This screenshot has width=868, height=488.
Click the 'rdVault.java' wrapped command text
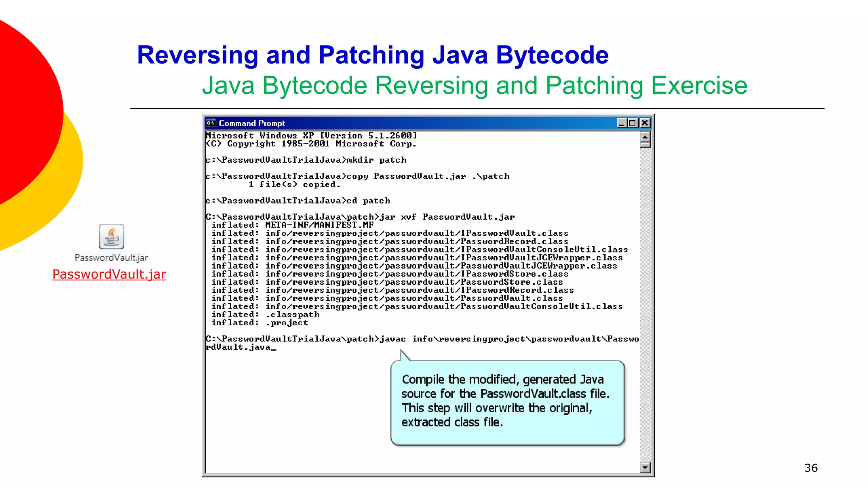(x=238, y=347)
